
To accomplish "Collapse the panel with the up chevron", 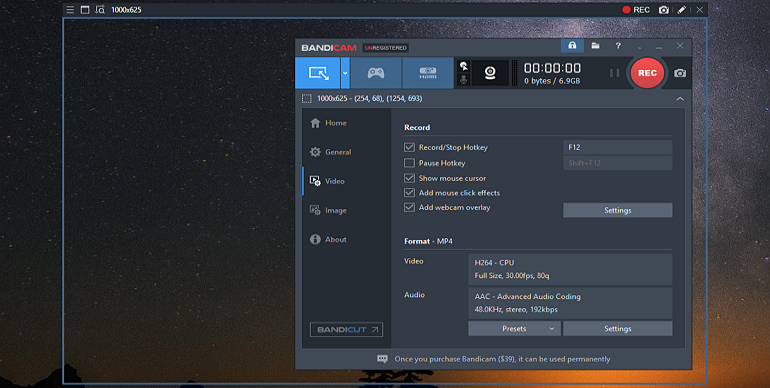I will 680,99.
